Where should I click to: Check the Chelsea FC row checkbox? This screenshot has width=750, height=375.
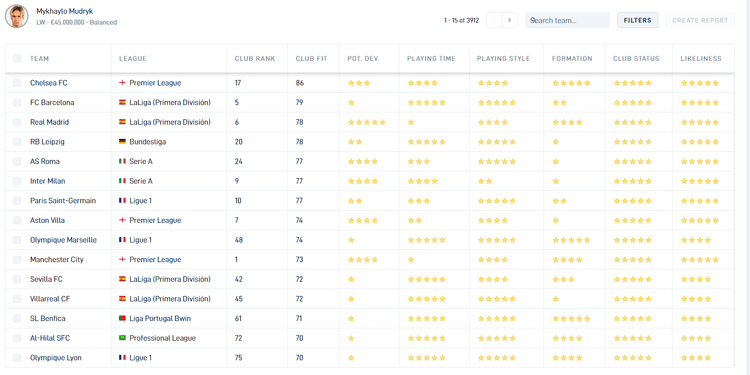point(17,83)
